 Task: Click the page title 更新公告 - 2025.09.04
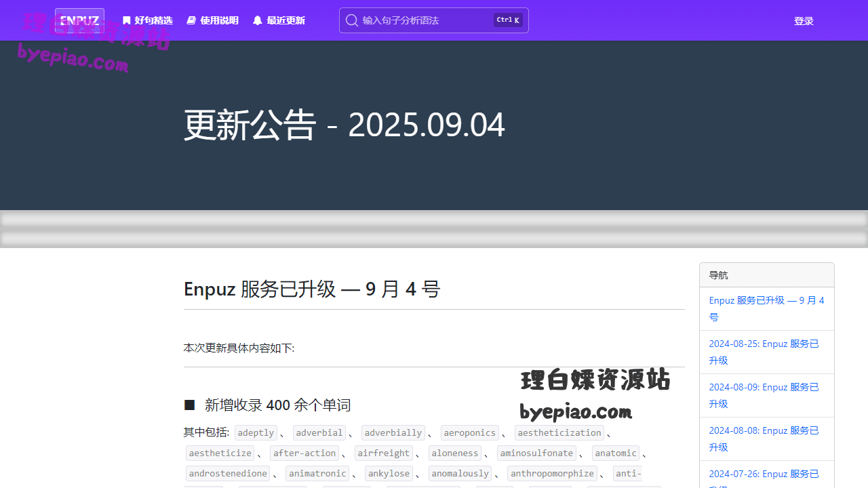pyautogui.click(x=344, y=125)
